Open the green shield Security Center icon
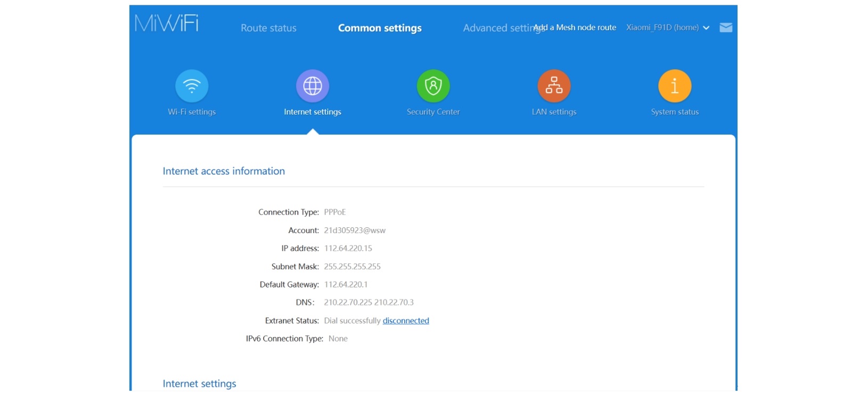868x396 pixels. click(x=433, y=86)
